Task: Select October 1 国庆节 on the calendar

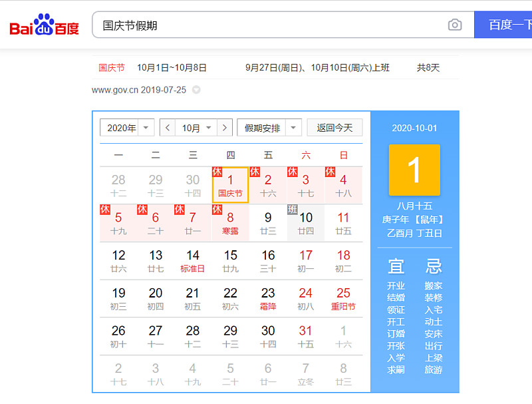Action: pyautogui.click(x=229, y=186)
